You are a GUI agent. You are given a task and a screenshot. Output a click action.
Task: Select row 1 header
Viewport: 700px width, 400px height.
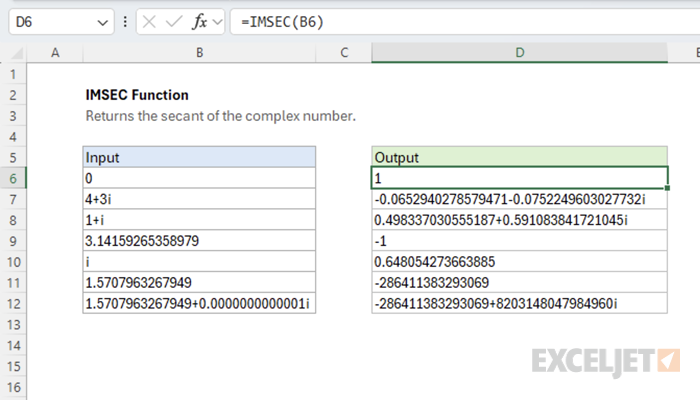[13, 74]
